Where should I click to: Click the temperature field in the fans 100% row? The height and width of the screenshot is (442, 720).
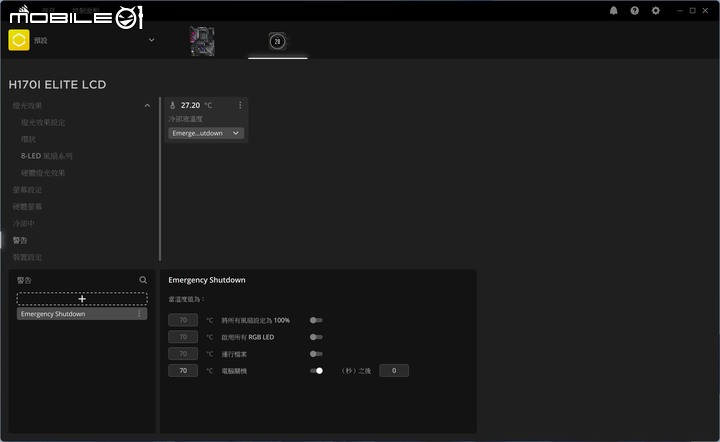tap(183, 320)
